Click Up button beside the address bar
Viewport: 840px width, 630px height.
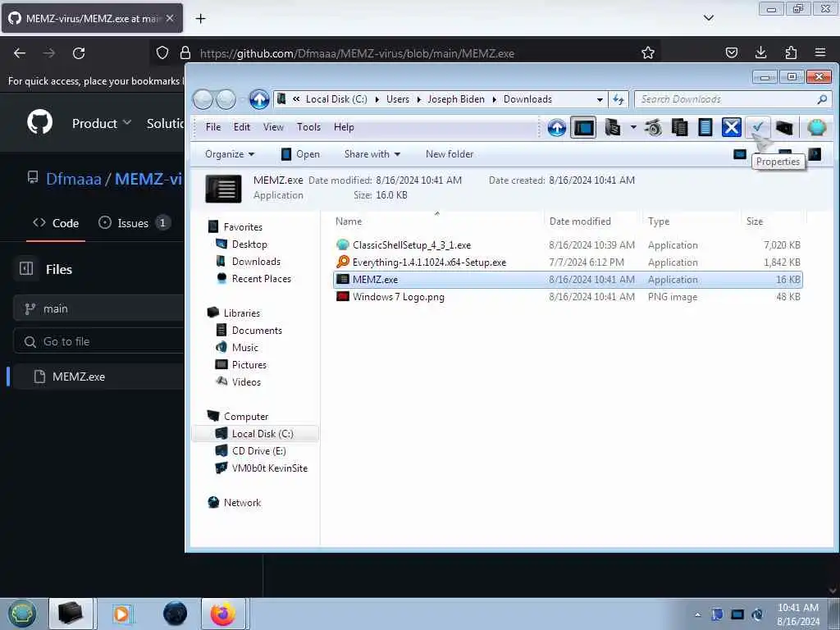click(x=259, y=99)
